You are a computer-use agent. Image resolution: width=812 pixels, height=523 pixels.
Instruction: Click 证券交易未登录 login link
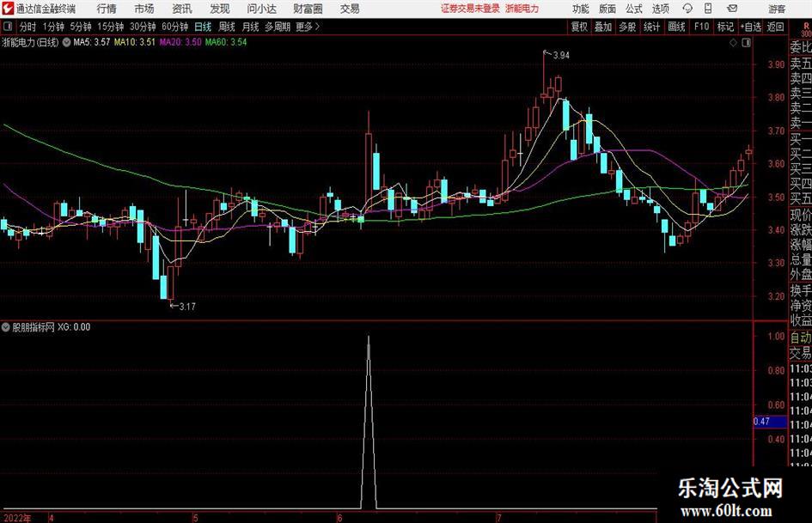470,9
